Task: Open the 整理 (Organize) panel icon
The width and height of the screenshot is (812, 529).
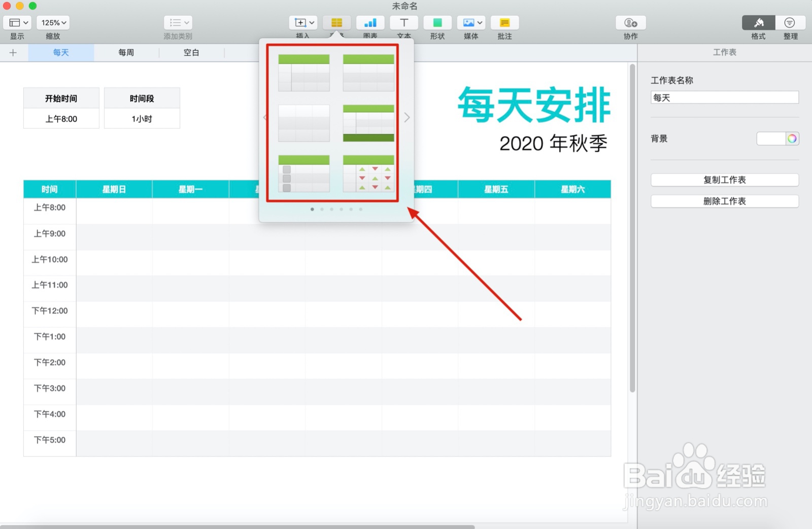Action: (x=790, y=22)
